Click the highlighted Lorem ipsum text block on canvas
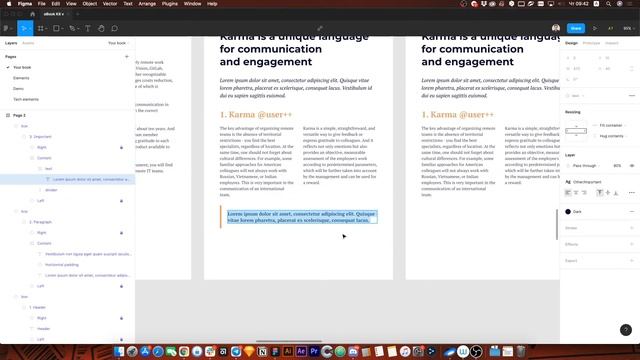Screen dimensions: 640x360 [x=302, y=217]
